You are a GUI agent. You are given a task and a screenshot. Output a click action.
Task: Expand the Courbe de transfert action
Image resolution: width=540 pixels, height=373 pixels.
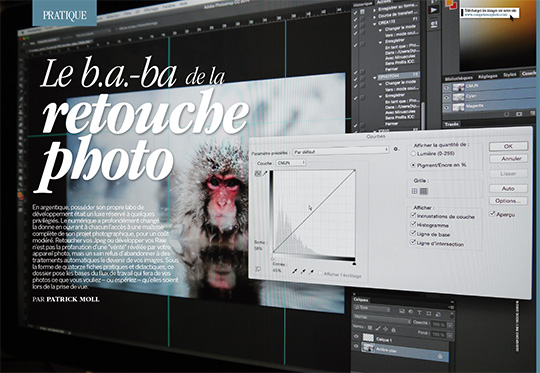pos(375,17)
